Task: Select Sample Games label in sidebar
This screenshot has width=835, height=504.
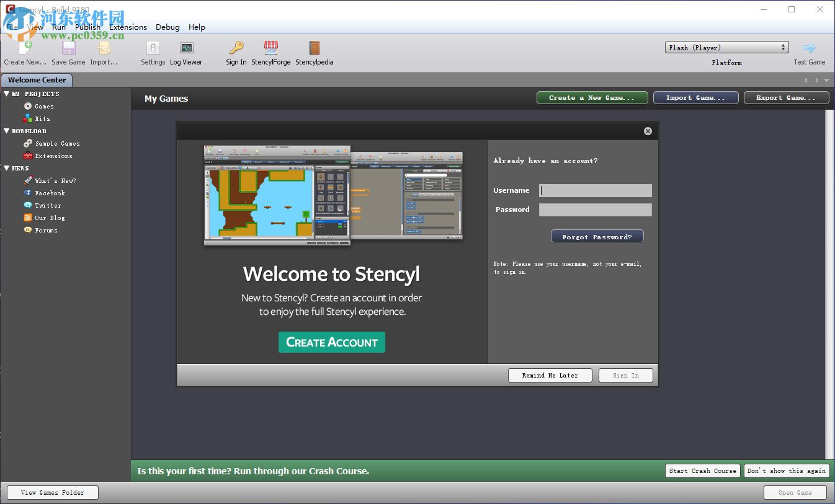Action: tap(58, 144)
